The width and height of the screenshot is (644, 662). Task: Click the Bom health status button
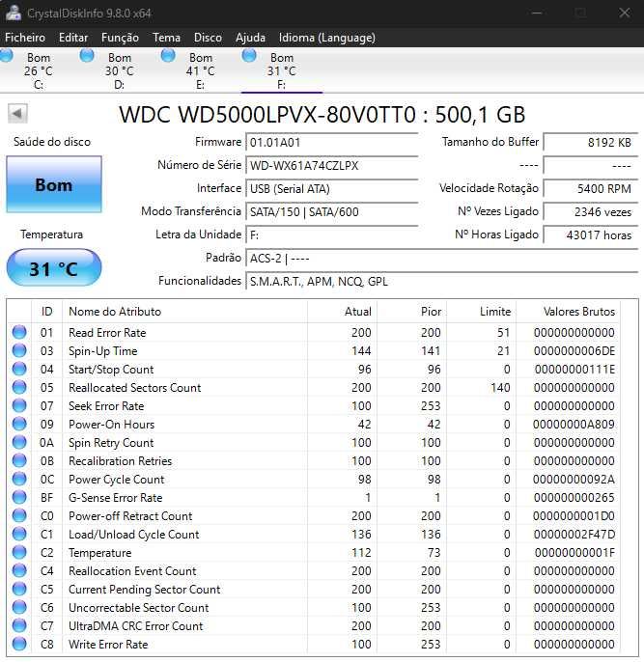[x=54, y=184]
